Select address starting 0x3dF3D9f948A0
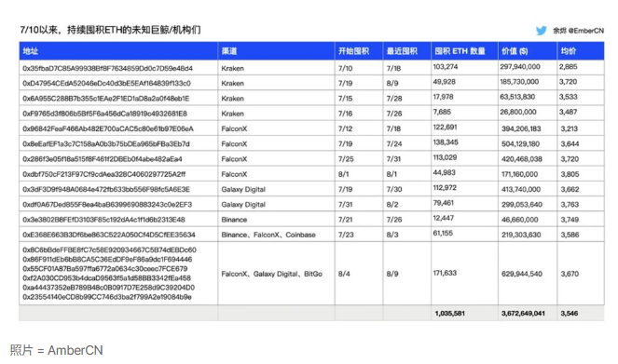The image size is (618, 364). pos(106,189)
